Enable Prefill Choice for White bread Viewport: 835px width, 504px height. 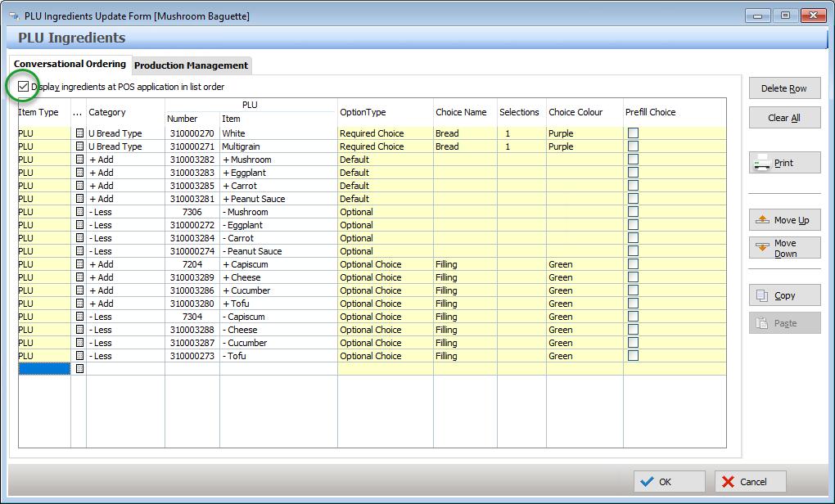click(x=633, y=133)
